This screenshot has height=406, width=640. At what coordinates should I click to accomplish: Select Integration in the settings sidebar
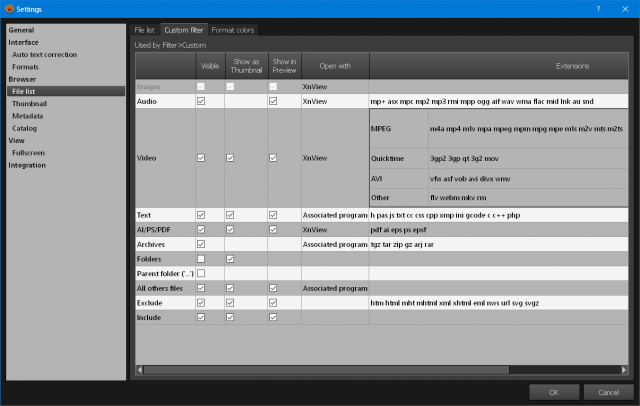(27, 165)
